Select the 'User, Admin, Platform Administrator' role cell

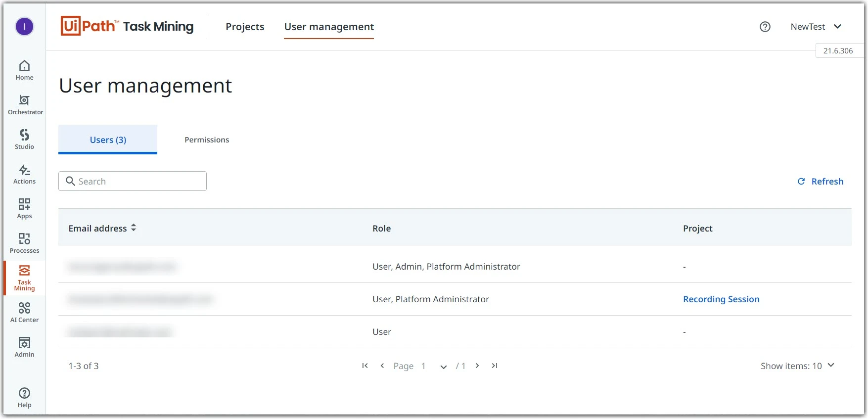pos(446,267)
